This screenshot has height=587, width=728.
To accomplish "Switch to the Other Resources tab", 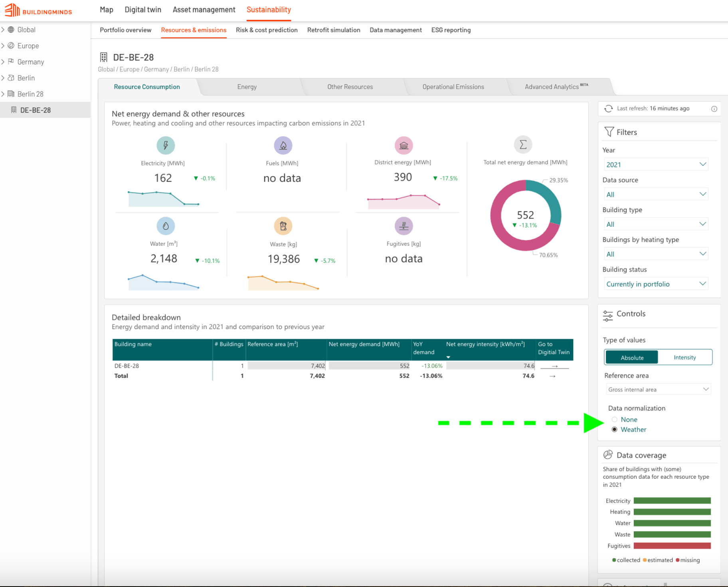I will point(350,87).
